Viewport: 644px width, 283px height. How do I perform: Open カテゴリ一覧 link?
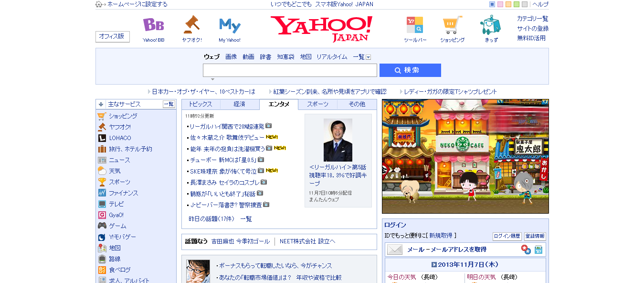tap(533, 19)
